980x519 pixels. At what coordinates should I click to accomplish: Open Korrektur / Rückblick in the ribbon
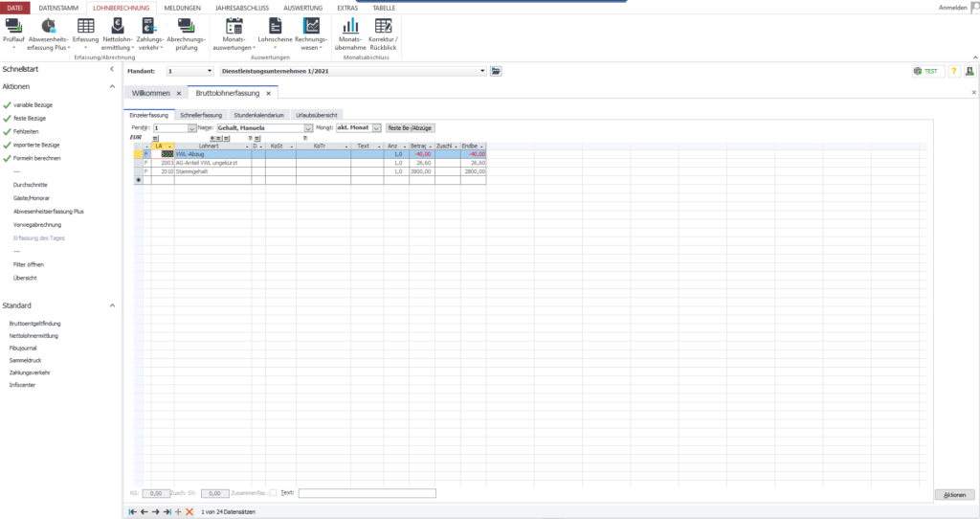tap(383, 26)
